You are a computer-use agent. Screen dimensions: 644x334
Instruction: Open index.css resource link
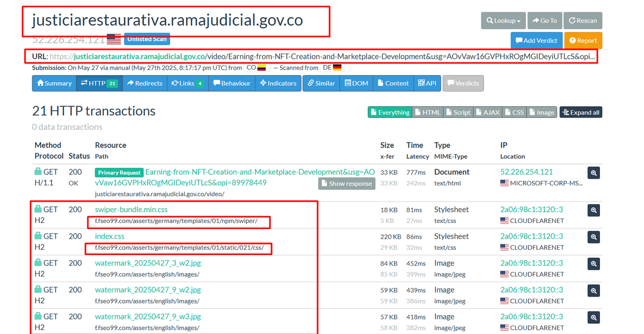[x=109, y=236]
